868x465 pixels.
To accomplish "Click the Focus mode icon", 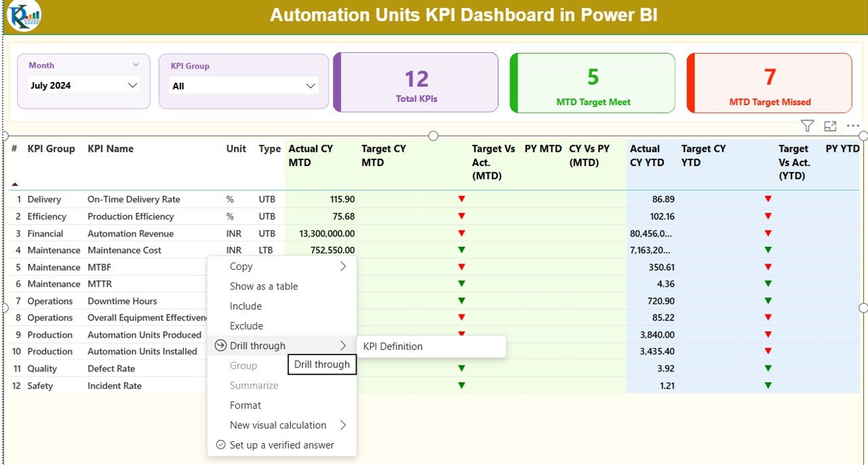I will [x=830, y=126].
